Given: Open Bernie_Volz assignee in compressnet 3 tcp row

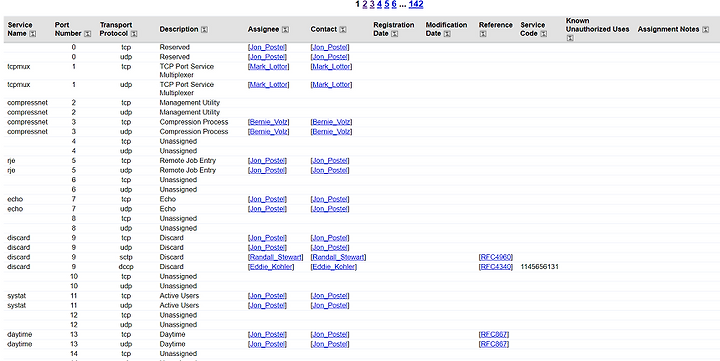Looking at the screenshot, I should point(269,122).
